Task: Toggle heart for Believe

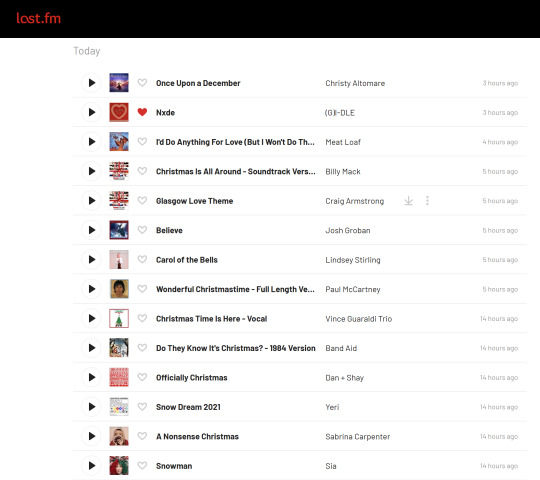Action: [x=142, y=230]
